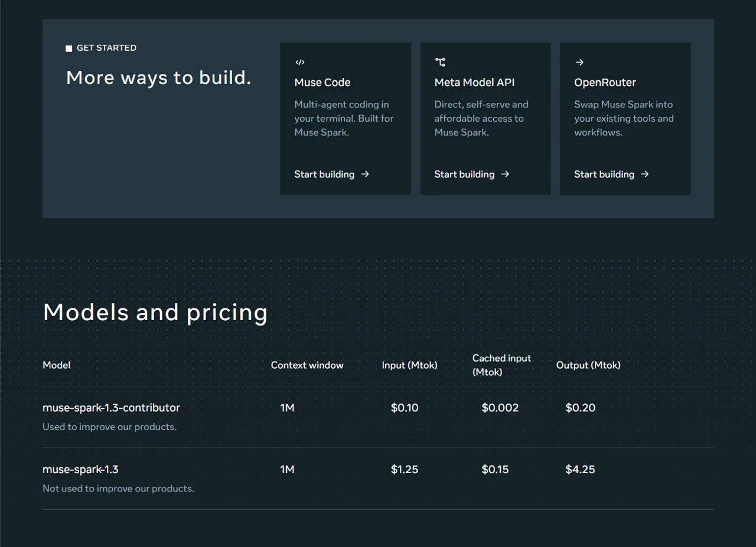Click the OpenRouter description text
This screenshot has width=756, height=547.
click(x=624, y=118)
